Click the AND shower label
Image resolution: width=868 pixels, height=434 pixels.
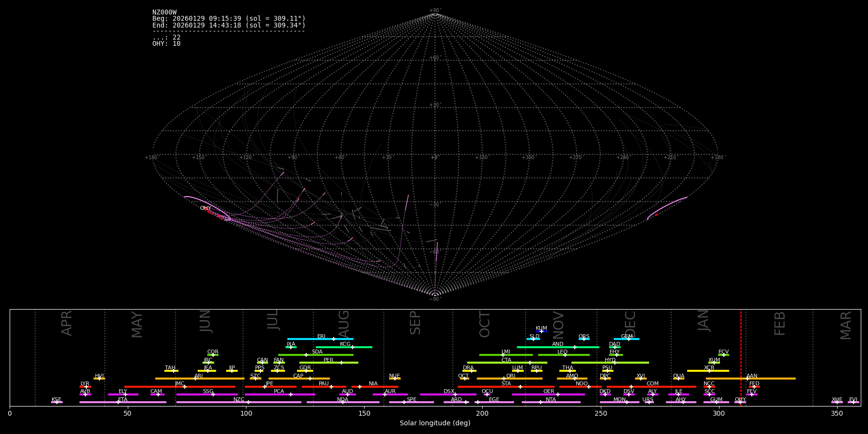pos(558,344)
